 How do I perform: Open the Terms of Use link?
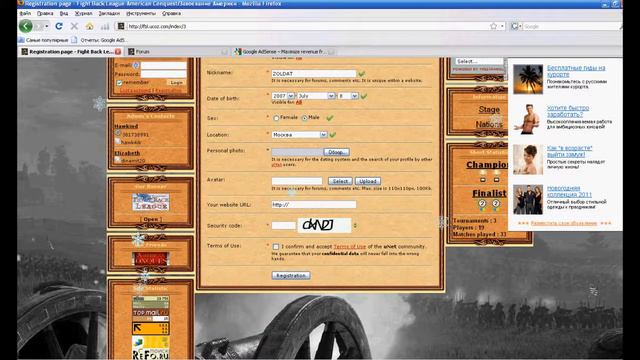[350, 247]
